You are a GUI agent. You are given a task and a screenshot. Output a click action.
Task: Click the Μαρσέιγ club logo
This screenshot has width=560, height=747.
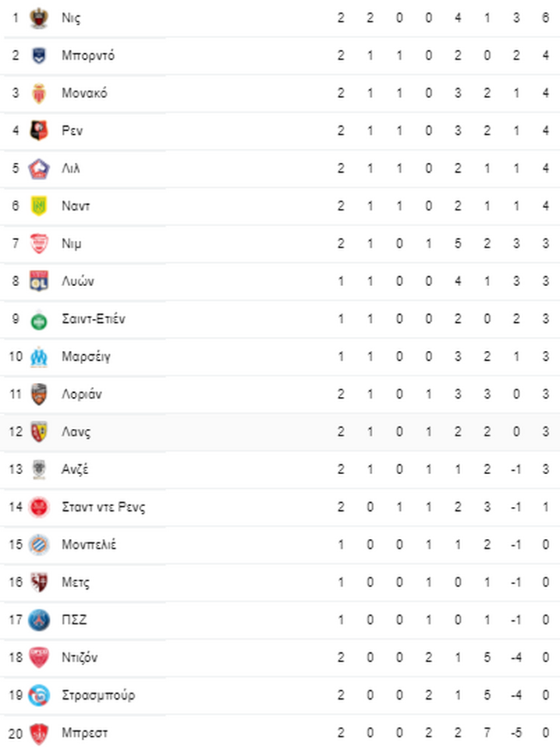pyautogui.click(x=39, y=357)
